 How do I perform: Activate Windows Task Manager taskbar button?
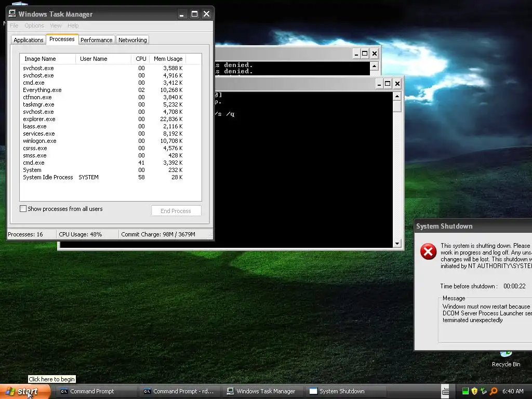click(x=262, y=391)
